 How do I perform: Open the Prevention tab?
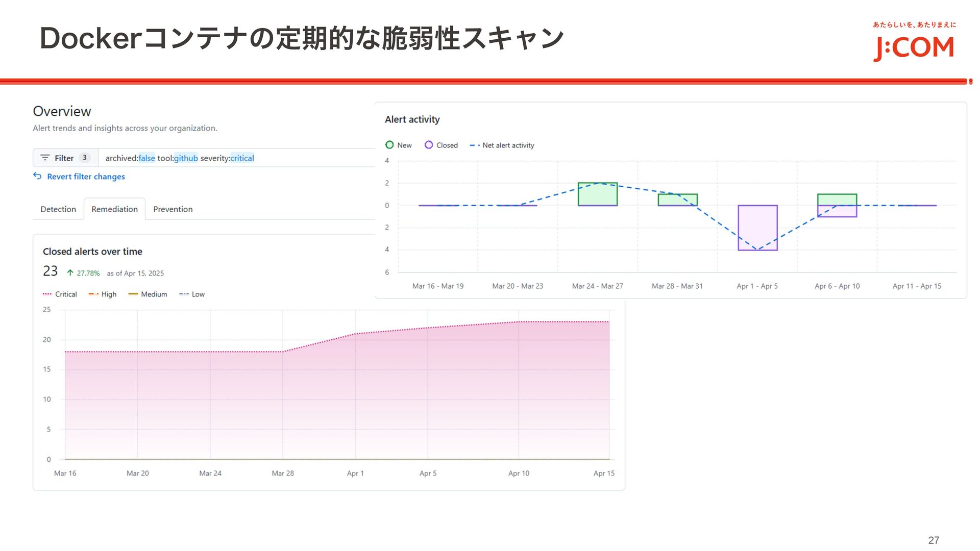pos(173,209)
